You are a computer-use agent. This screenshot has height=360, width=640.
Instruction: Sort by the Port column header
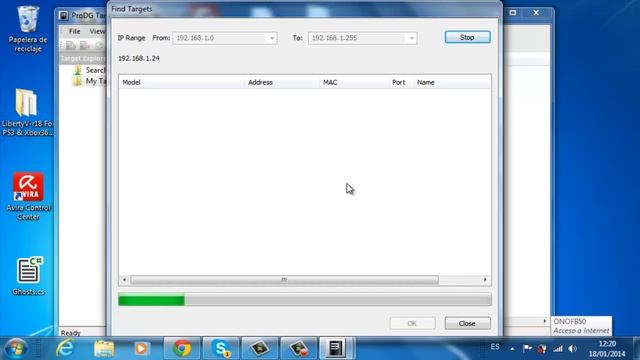click(401, 82)
